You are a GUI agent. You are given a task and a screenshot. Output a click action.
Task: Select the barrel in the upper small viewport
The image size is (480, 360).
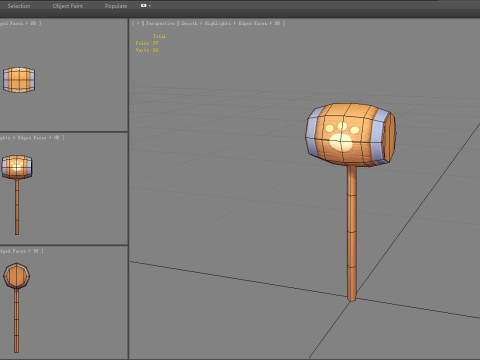(x=19, y=80)
